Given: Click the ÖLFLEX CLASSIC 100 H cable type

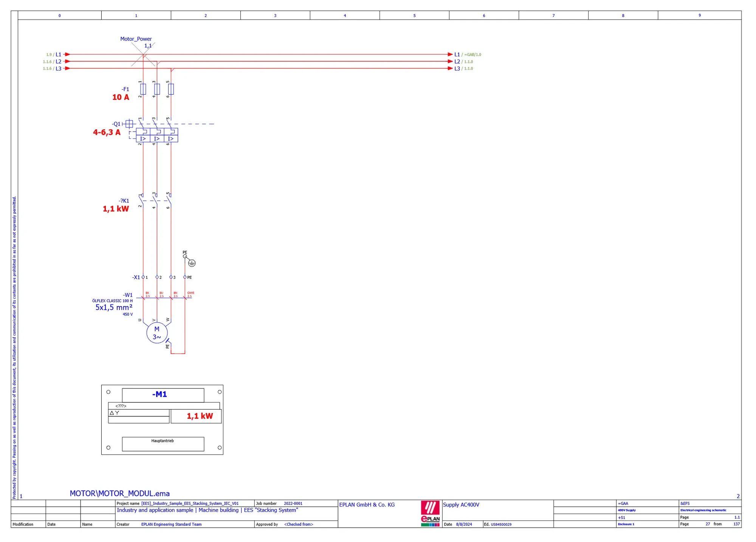Looking at the screenshot, I should (112, 301).
